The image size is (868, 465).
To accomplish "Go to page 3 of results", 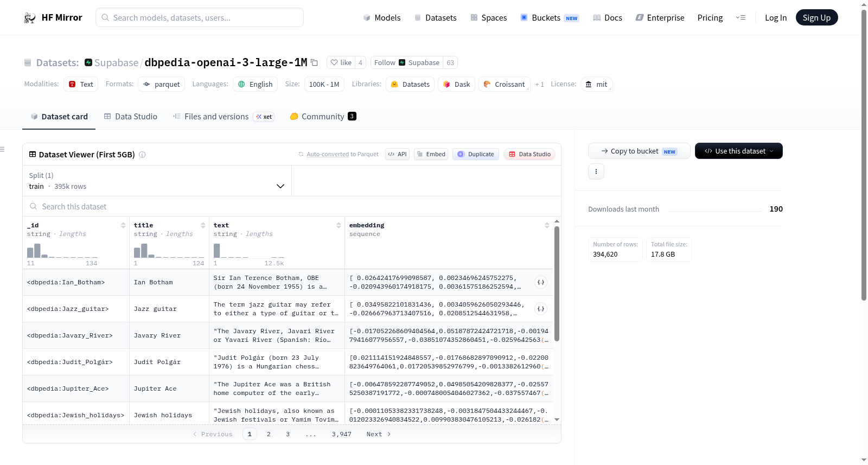I will click(288, 434).
